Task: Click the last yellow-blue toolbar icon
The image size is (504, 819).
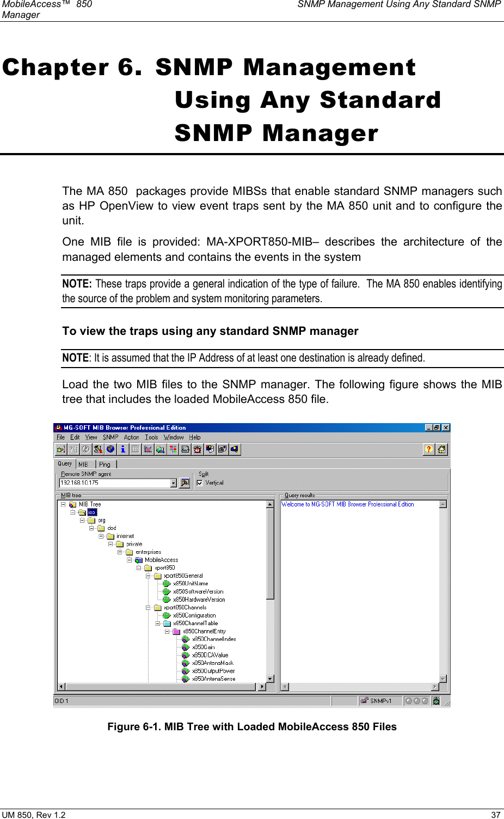Action: [235, 449]
